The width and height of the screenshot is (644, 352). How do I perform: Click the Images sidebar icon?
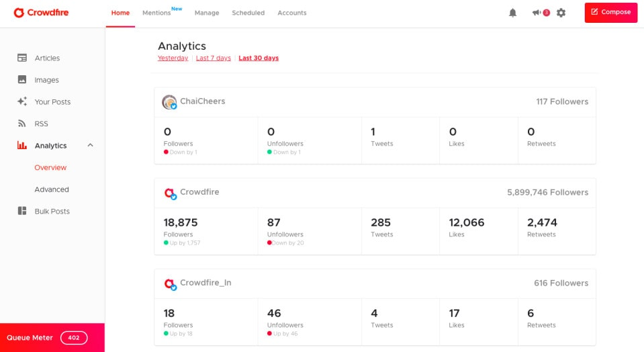[22, 80]
